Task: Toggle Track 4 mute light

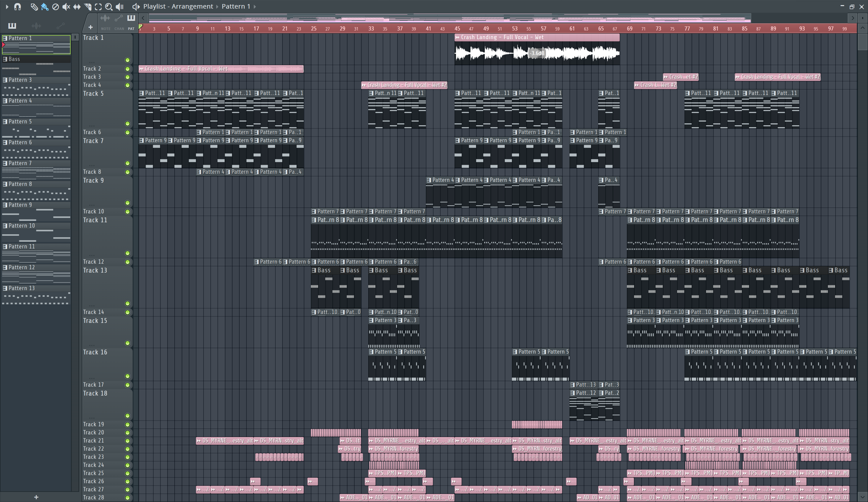Action: [127, 85]
